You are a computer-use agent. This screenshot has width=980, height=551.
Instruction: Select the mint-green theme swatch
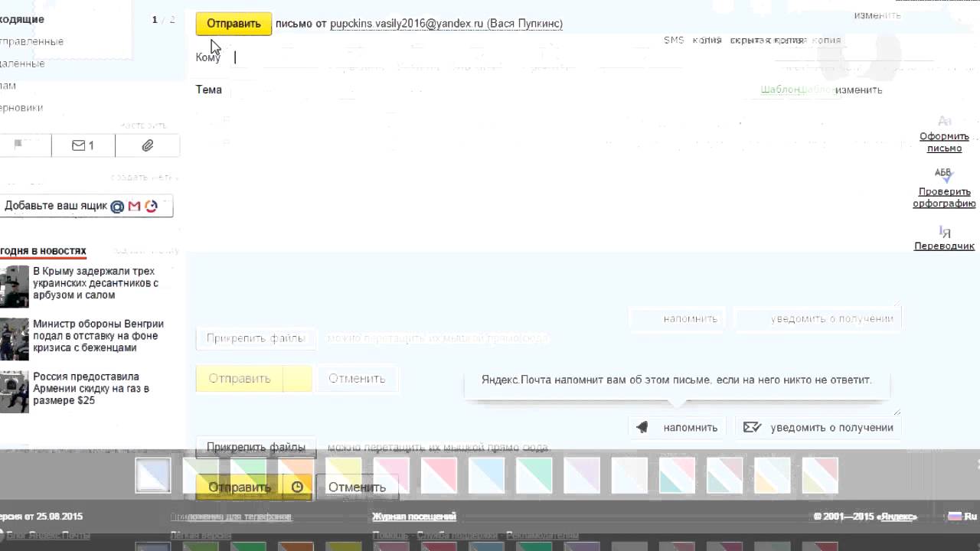(534, 475)
